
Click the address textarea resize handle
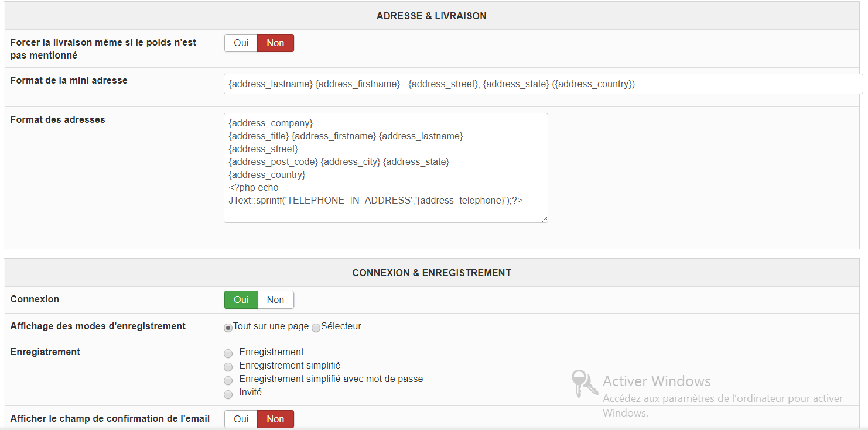coord(545,219)
